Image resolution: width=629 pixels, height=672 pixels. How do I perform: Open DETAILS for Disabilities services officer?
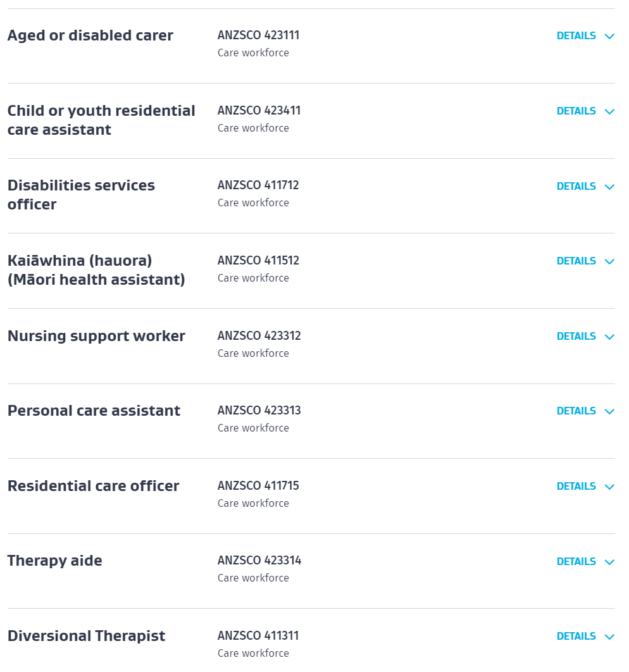(576, 186)
